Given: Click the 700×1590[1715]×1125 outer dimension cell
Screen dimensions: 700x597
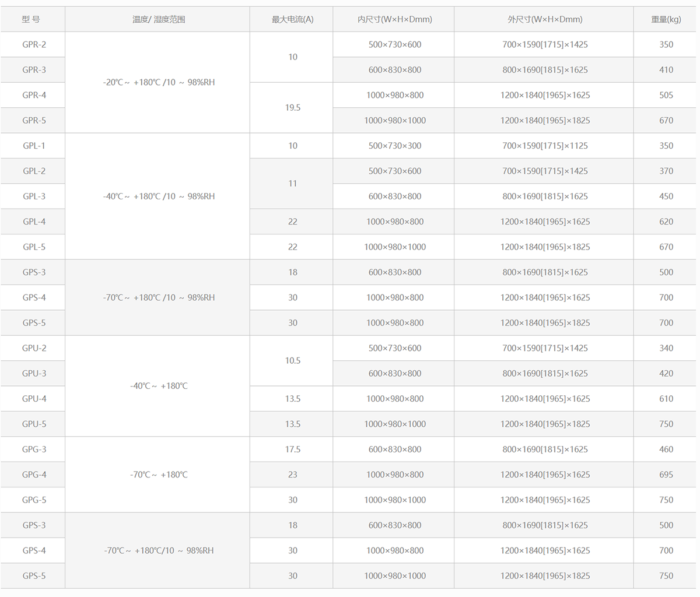Looking at the screenshot, I should coord(545,146).
